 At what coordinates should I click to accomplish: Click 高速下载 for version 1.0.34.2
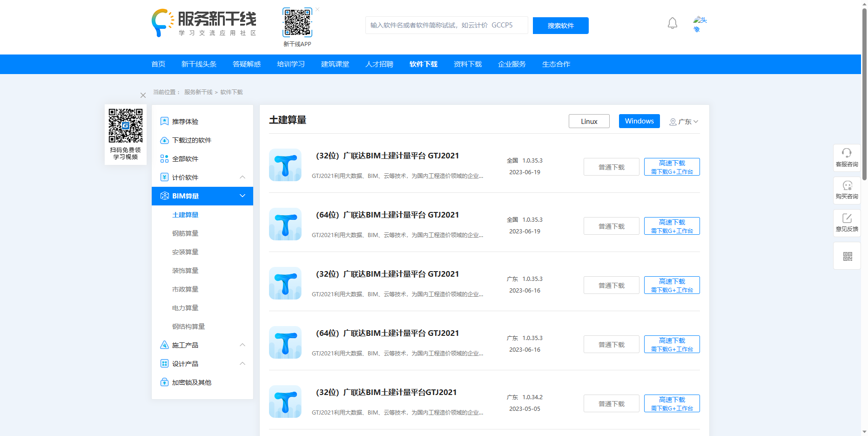tap(672, 403)
